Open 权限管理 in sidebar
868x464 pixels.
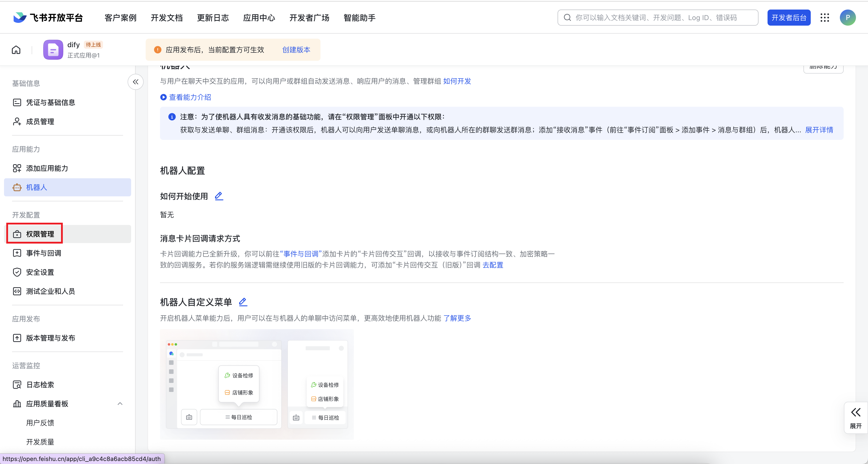point(40,234)
